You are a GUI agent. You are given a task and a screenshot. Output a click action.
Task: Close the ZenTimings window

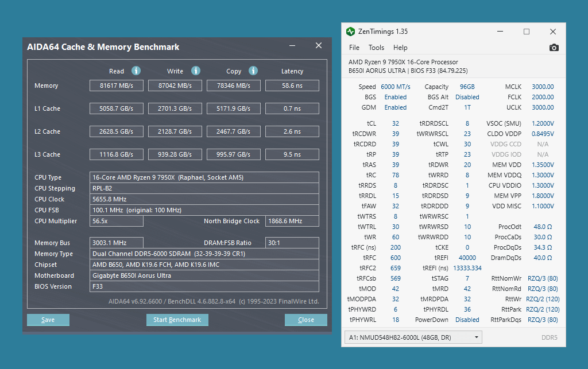(x=553, y=32)
